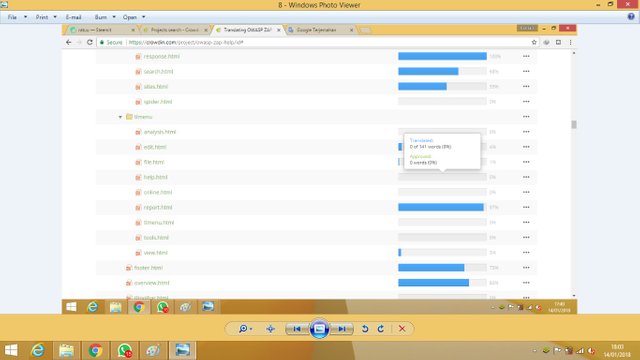Open Photo Viewer help
This screenshot has width=640, height=360.
[631, 17]
